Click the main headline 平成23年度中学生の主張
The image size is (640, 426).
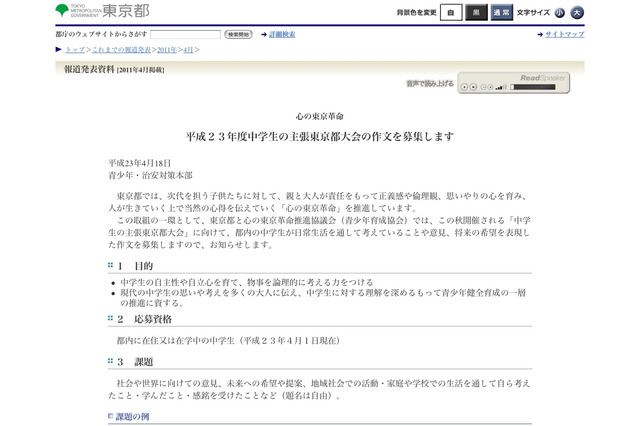(320, 136)
